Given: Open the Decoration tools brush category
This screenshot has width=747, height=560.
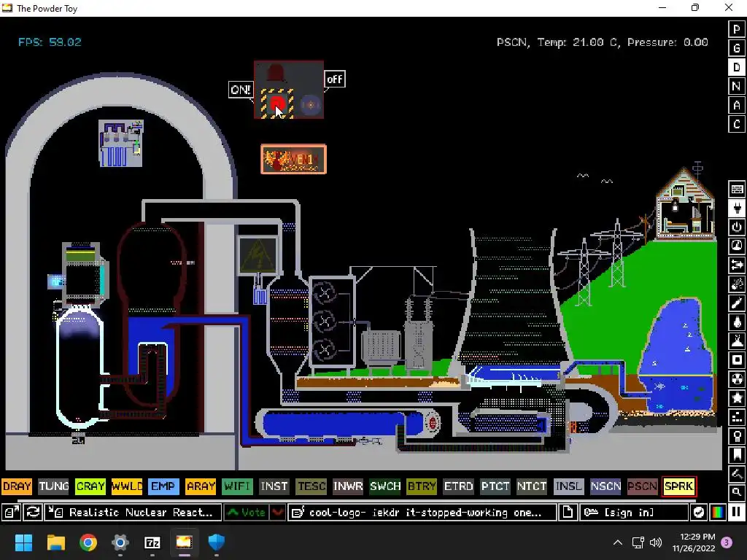Looking at the screenshot, I should coord(737,474).
